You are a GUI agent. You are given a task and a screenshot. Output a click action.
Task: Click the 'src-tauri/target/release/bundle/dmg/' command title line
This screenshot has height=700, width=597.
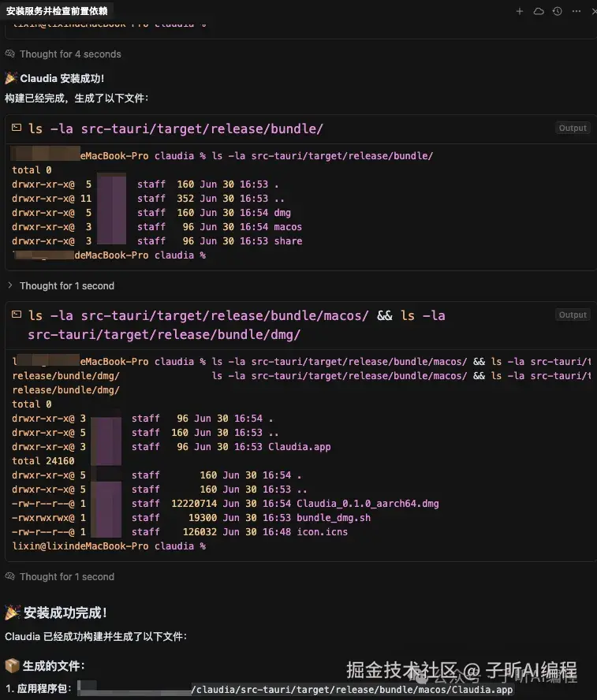click(164, 334)
